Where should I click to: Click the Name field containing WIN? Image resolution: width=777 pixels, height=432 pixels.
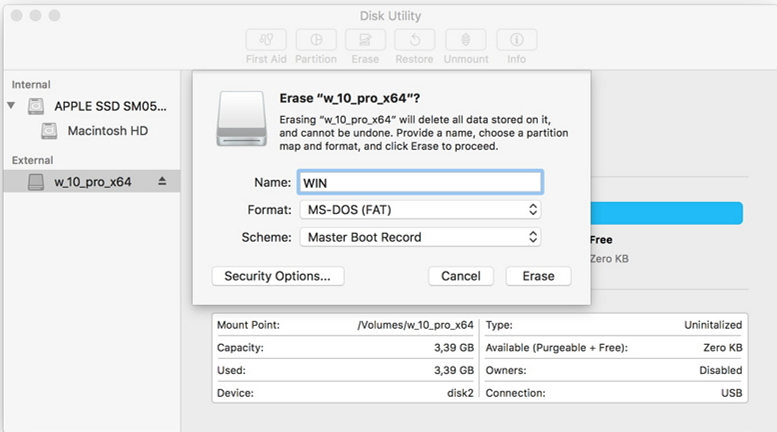(420, 182)
